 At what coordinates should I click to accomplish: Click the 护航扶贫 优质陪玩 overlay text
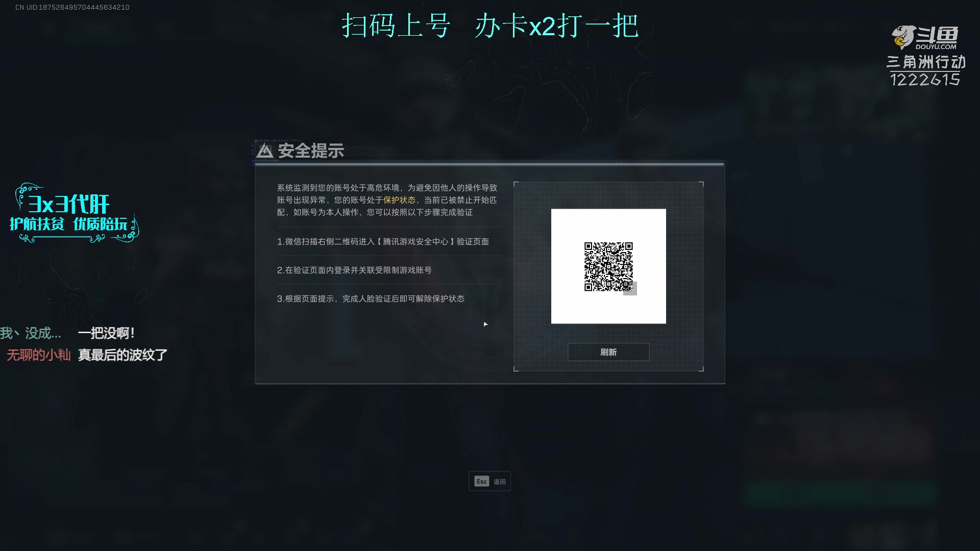click(x=68, y=224)
